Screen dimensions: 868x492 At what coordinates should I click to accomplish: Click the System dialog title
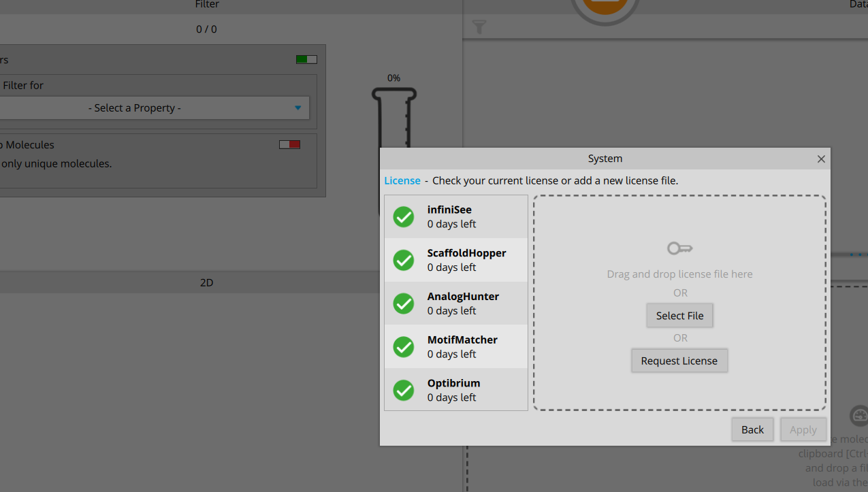(605, 159)
